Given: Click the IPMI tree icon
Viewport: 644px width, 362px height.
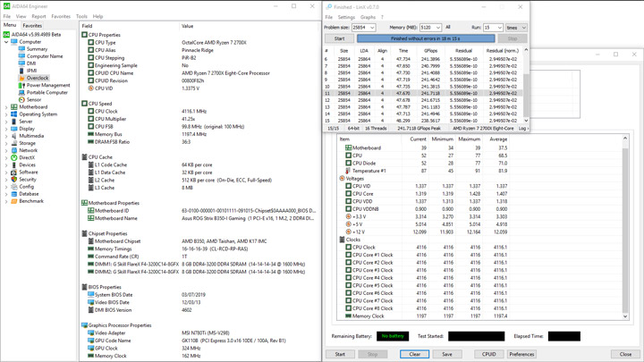Looking at the screenshot, I should point(21,71).
